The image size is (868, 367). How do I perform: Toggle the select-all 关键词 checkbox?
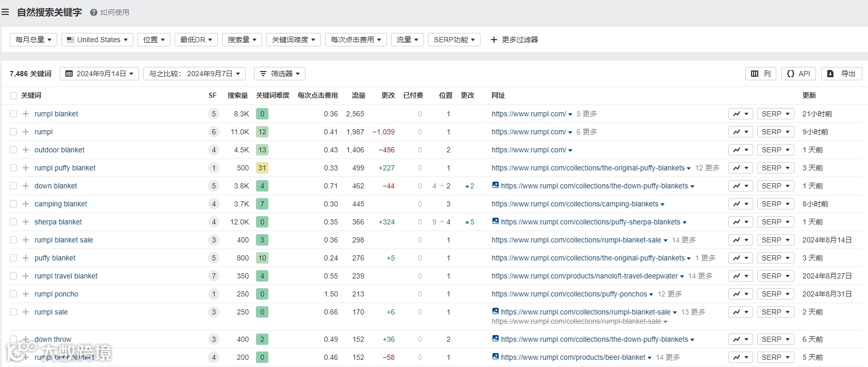(13, 96)
